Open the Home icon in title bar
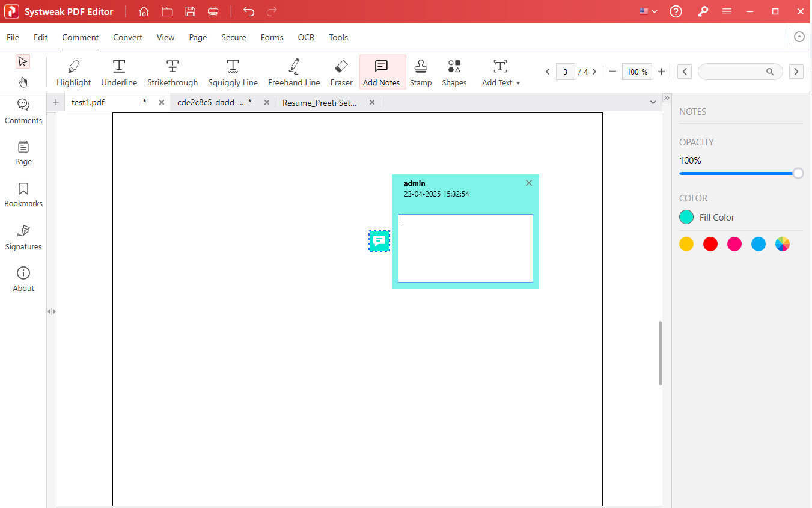 coord(144,11)
